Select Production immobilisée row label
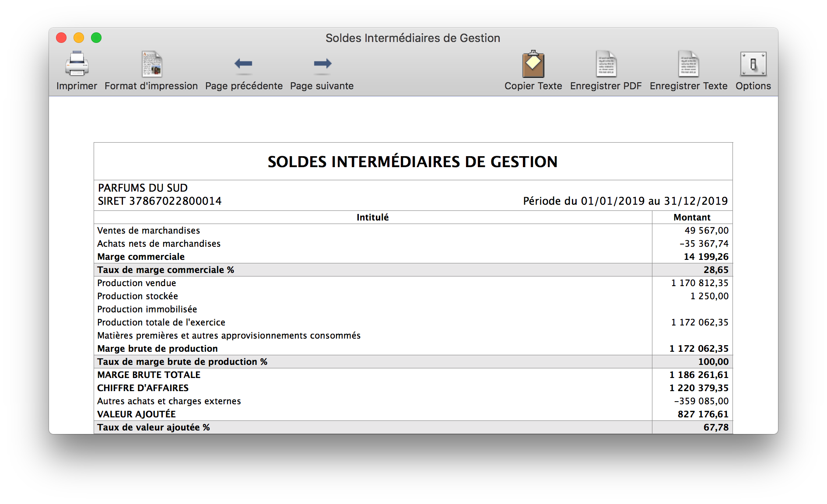The width and height of the screenshot is (827, 504). [x=147, y=309]
